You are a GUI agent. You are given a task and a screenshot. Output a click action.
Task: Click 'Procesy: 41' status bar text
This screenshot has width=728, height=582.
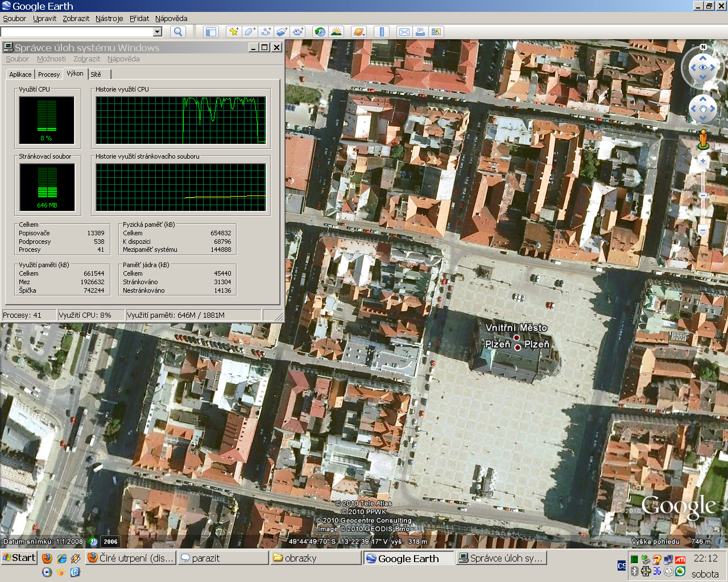point(22,315)
